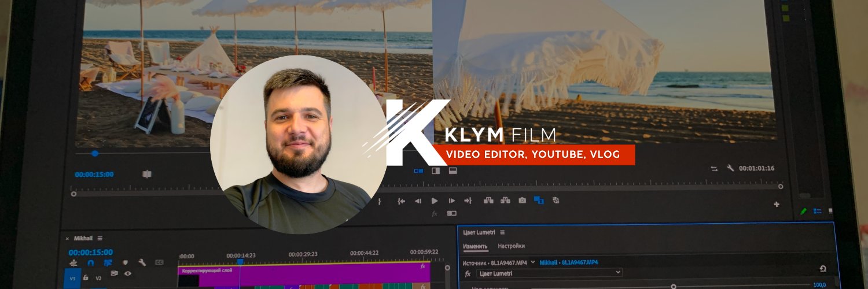Open the button editor plus icon
The width and height of the screenshot is (868, 289).
coord(777,204)
